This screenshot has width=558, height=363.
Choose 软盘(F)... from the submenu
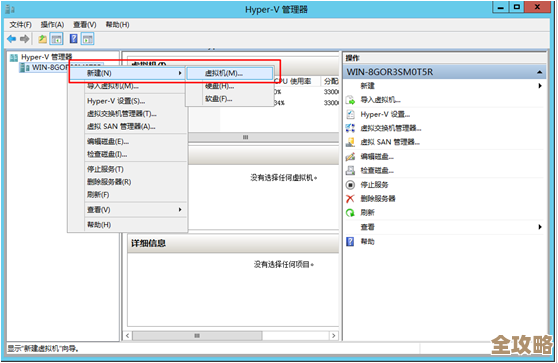230,99
